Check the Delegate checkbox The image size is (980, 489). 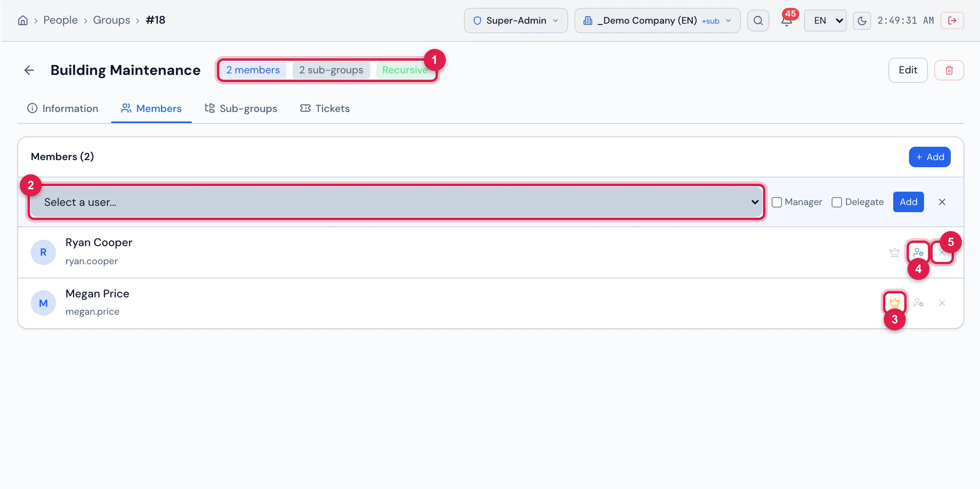pyautogui.click(x=836, y=202)
